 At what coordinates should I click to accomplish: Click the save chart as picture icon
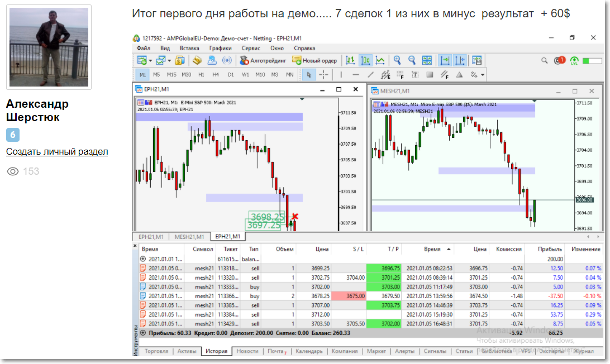click(477, 60)
